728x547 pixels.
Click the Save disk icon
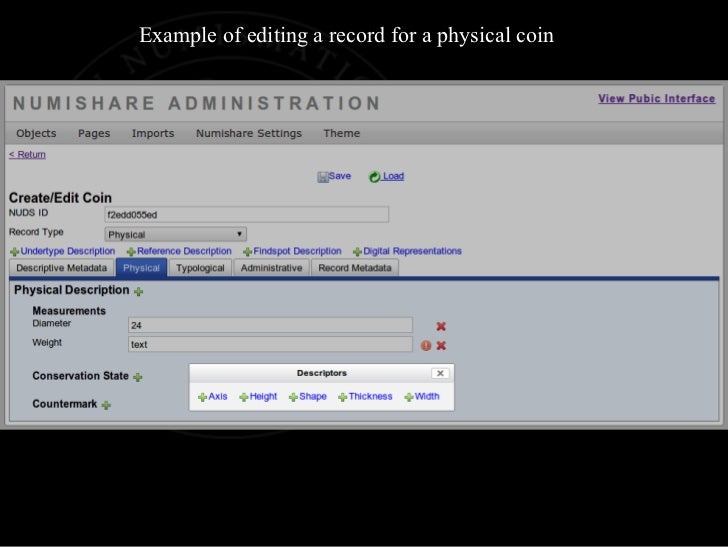(322, 177)
